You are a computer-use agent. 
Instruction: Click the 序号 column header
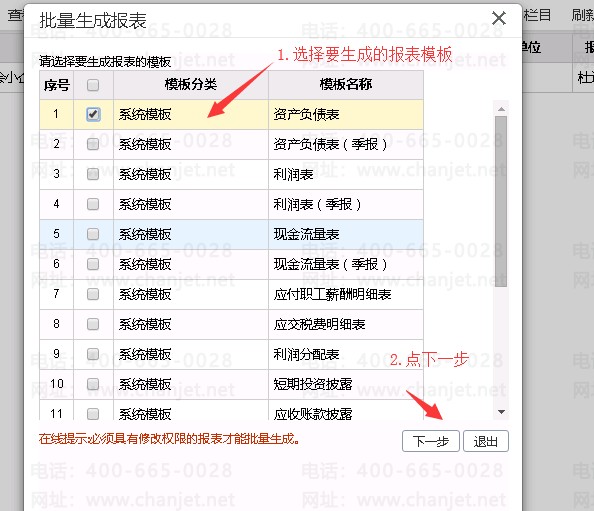(56, 84)
